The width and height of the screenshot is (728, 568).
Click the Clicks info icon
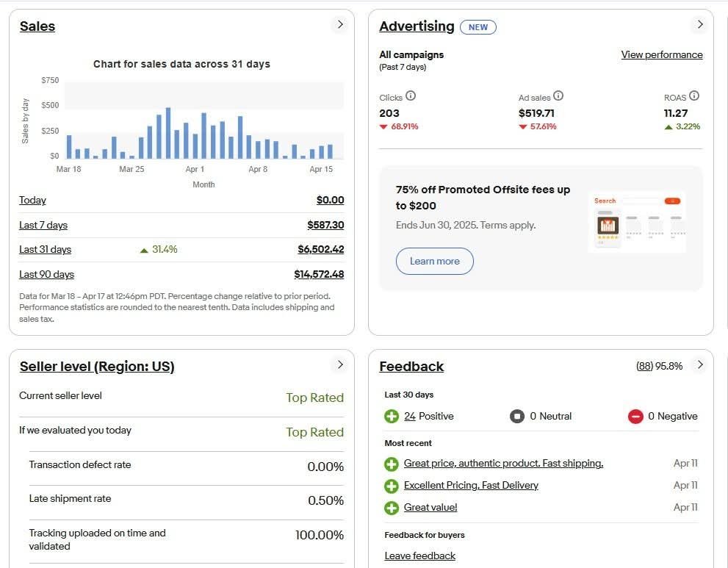[x=411, y=96]
